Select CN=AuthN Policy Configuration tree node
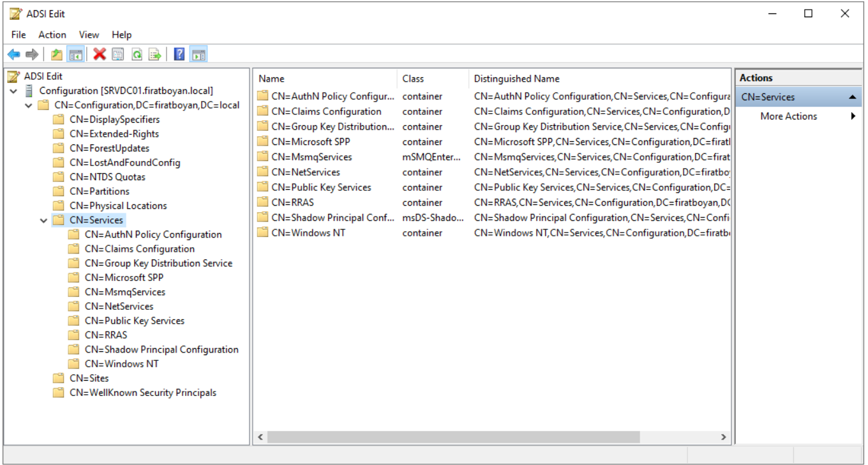Viewport: 868px width, 465px height. (153, 234)
